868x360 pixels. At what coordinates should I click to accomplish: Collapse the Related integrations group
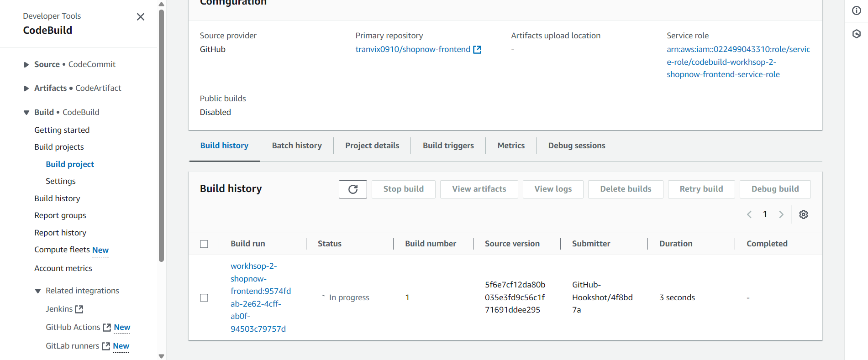(x=38, y=291)
